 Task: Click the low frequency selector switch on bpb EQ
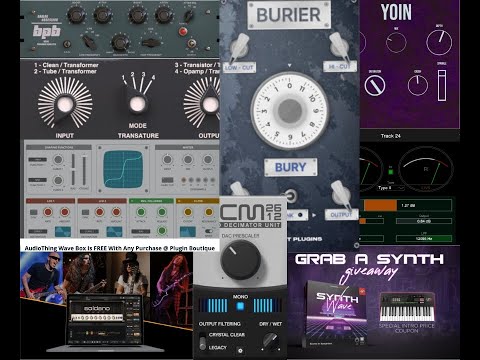tap(89, 42)
